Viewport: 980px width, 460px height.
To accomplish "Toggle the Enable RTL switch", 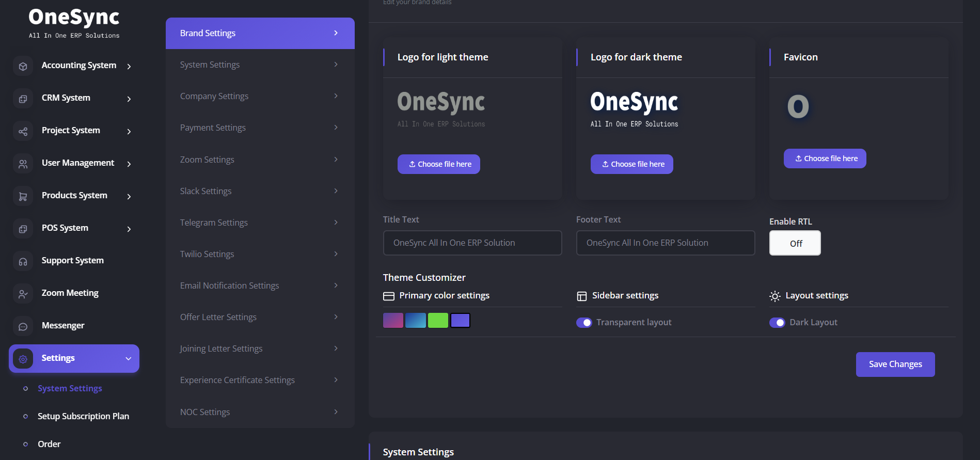I will (x=795, y=243).
